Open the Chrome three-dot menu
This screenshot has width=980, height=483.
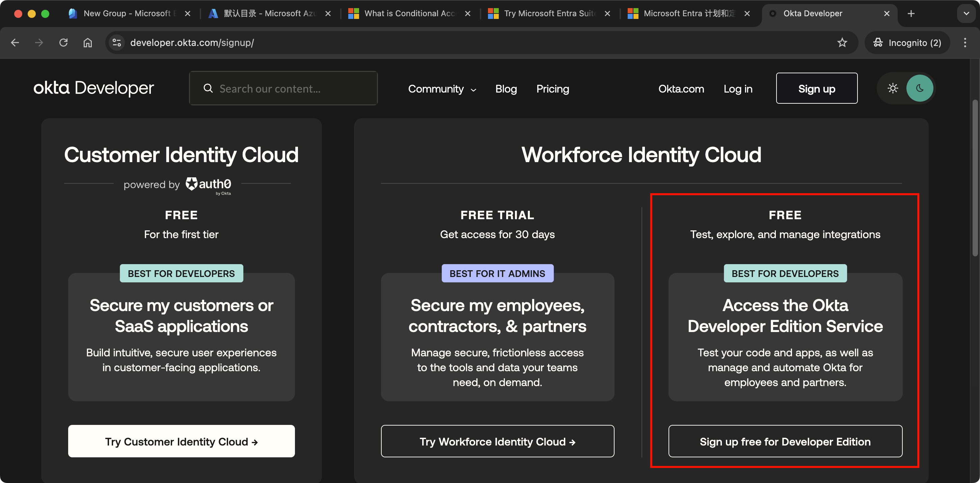coord(965,43)
